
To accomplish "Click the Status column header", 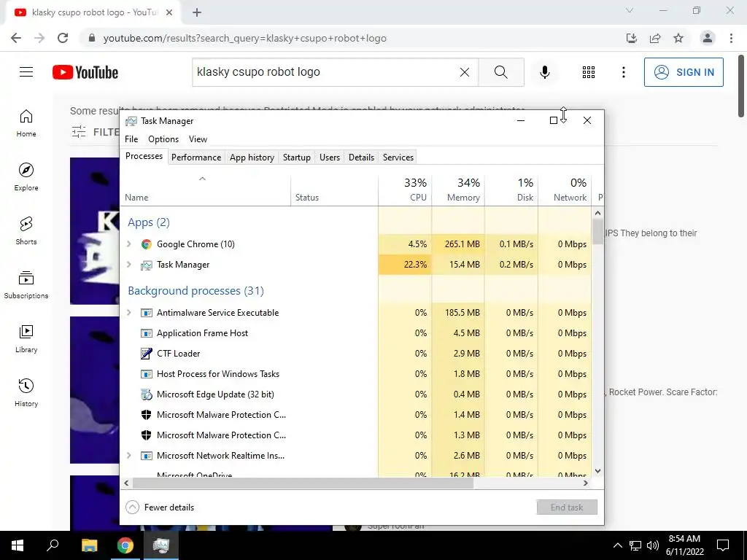I will tap(334, 190).
